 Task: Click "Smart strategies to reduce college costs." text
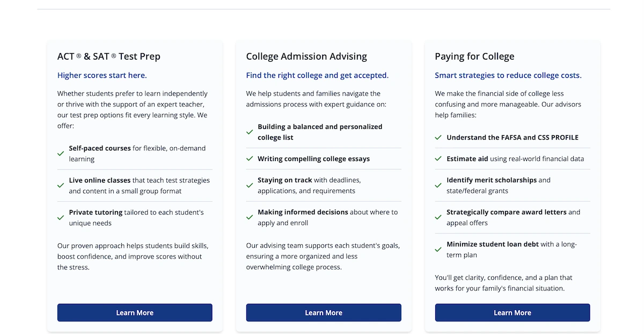click(508, 75)
